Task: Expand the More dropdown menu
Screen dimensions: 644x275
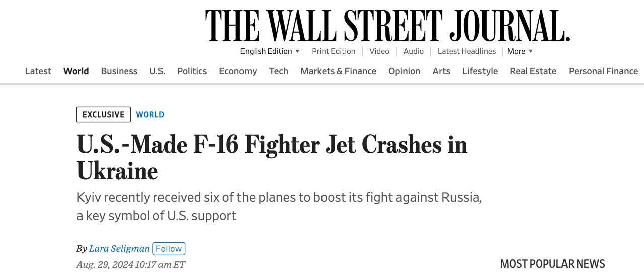Action: pyautogui.click(x=520, y=51)
